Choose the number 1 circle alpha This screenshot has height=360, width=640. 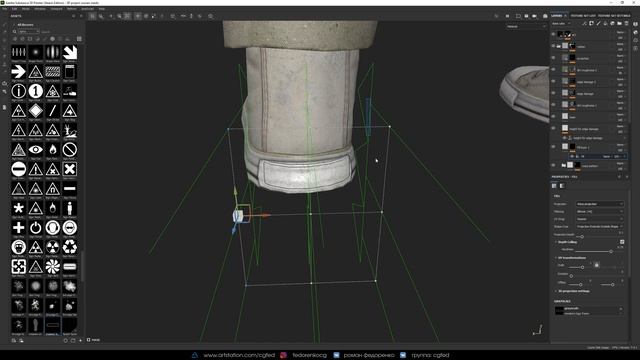tap(36, 91)
